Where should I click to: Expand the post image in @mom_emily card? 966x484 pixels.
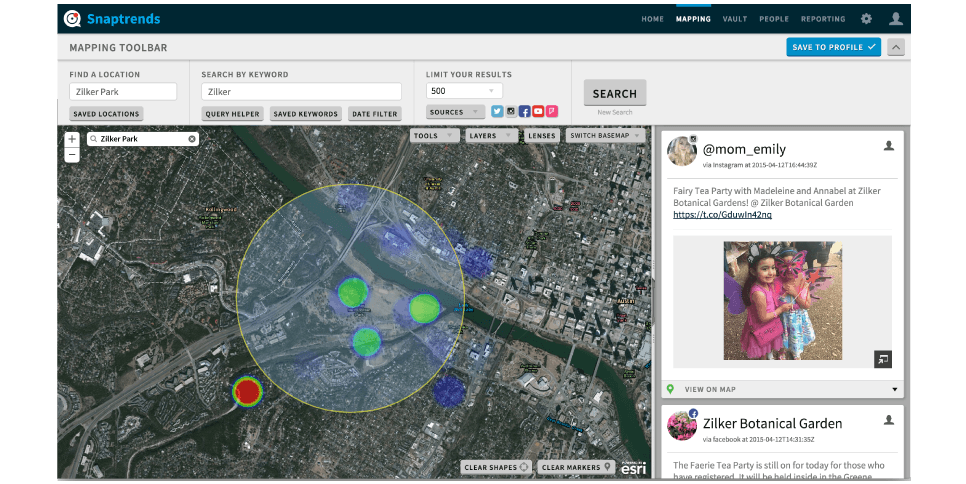coord(882,359)
